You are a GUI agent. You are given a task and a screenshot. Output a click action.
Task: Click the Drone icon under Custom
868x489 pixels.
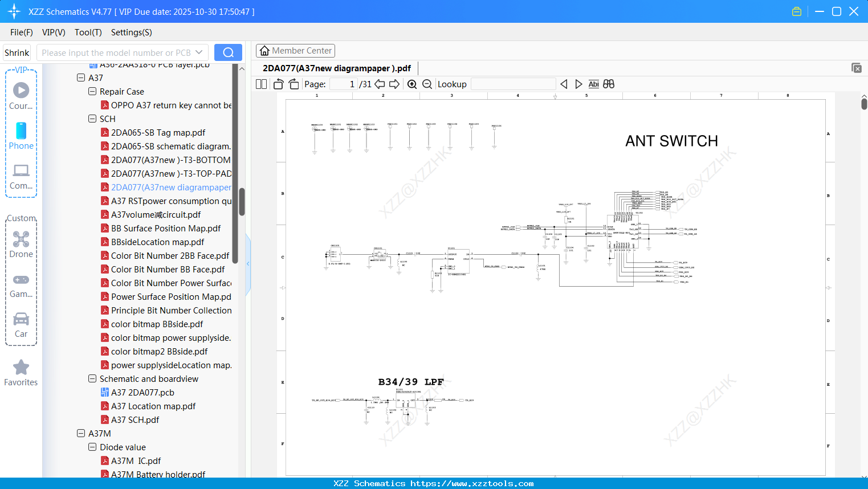(21, 239)
